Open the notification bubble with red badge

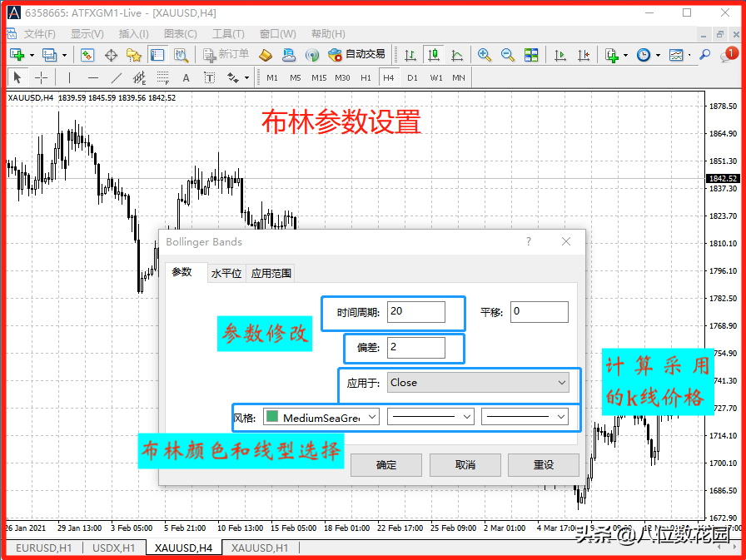[729, 55]
